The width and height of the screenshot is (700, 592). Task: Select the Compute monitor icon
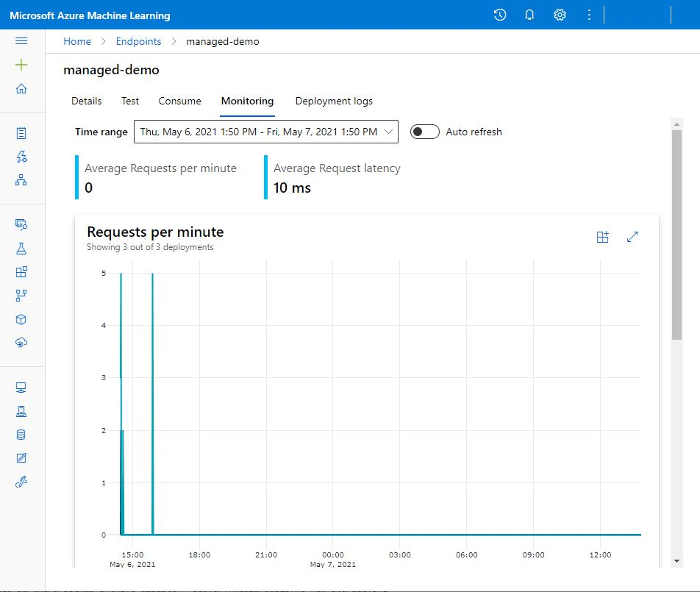click(x=21, y=387)
